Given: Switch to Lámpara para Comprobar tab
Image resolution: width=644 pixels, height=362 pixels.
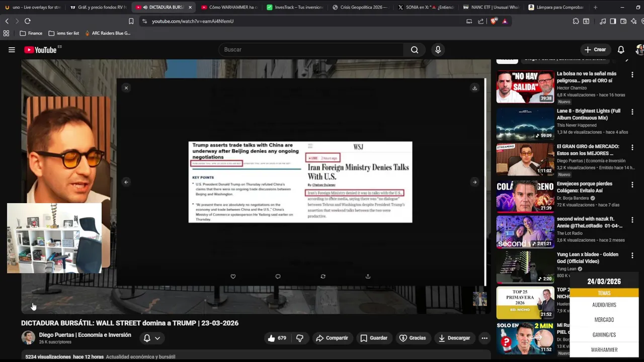Looking at the screenshot, I should [556, 8].
